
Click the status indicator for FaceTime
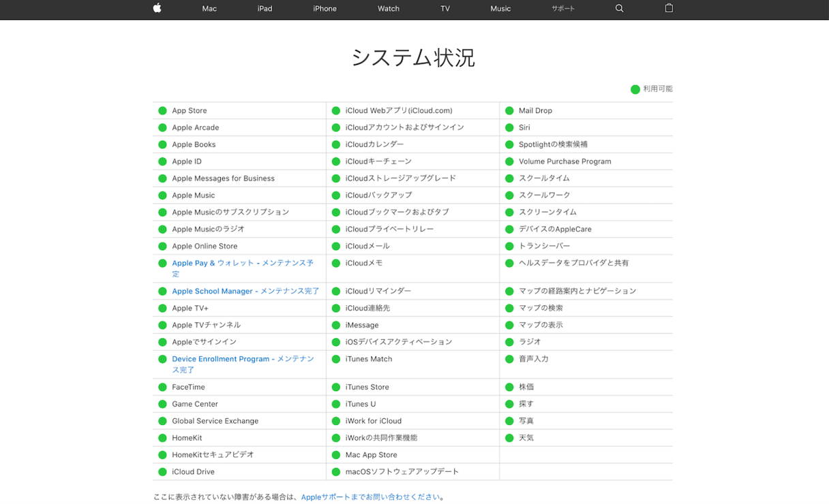(x=162, y=387)
